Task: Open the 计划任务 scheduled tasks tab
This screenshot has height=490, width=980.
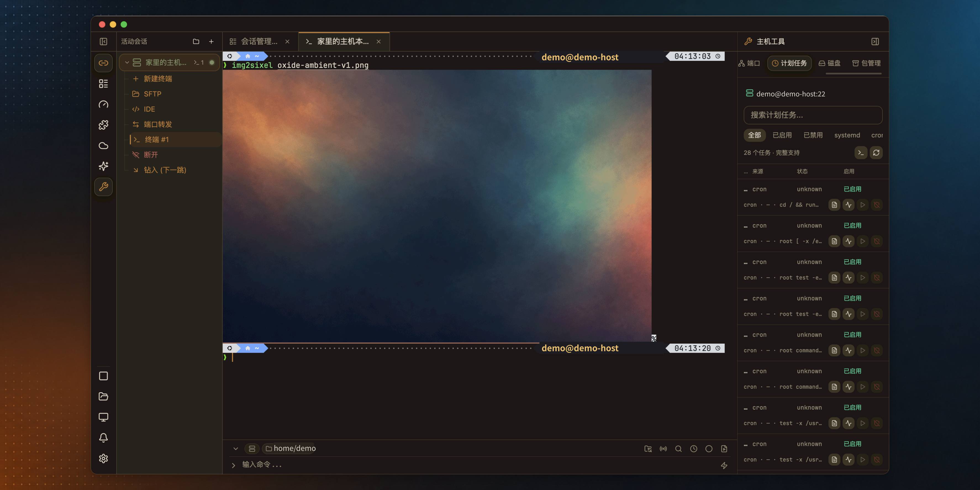Action: pyautogui.click(x=789, y=63)
